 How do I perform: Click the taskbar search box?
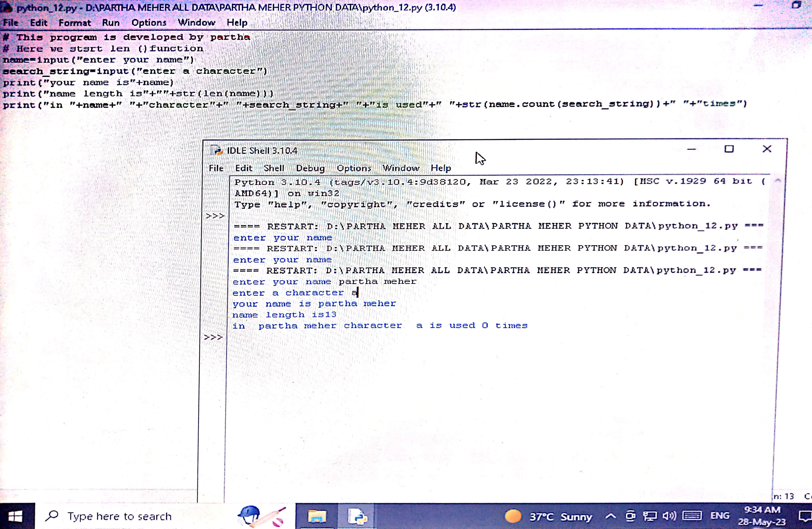pos(119,516)
